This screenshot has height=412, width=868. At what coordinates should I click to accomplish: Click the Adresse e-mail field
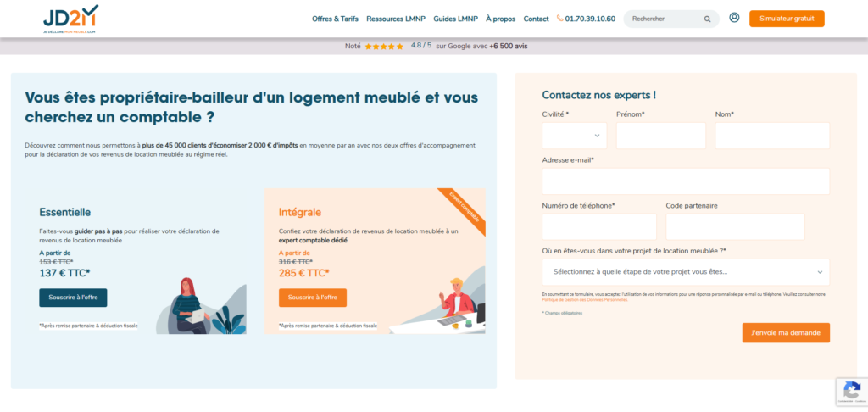(685, 181)
